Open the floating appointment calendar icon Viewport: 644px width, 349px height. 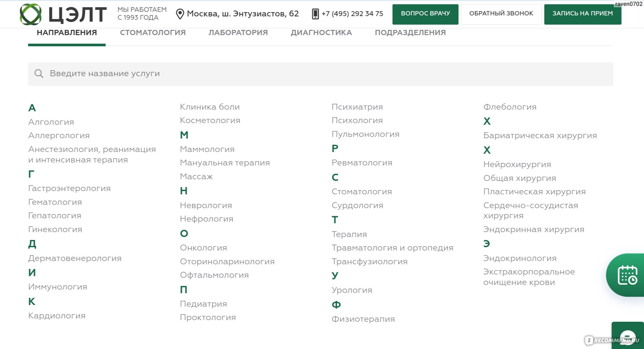pyautogui.click(x=627, y=275)
